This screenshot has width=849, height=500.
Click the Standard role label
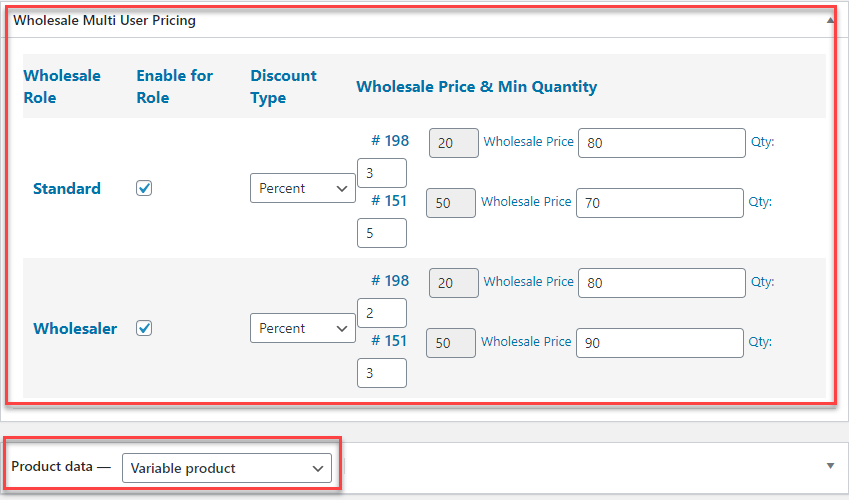coord(67,188)
